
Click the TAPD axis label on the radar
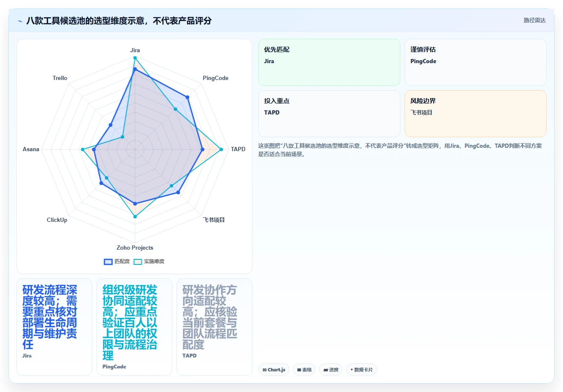coord(238,149)
